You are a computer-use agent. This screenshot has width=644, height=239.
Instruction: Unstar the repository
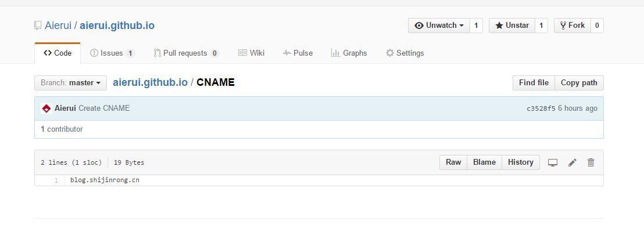511,26
